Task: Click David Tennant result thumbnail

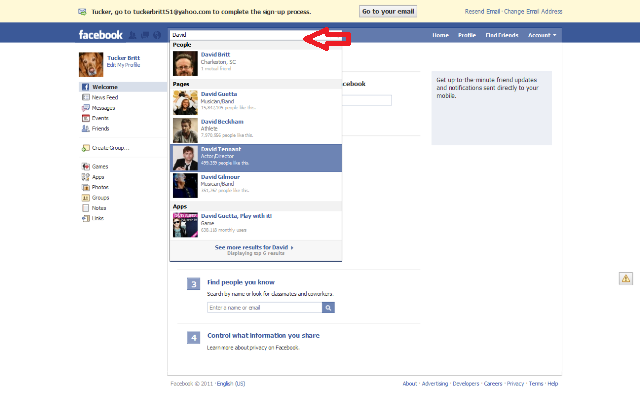Action: tap(185, 158)
